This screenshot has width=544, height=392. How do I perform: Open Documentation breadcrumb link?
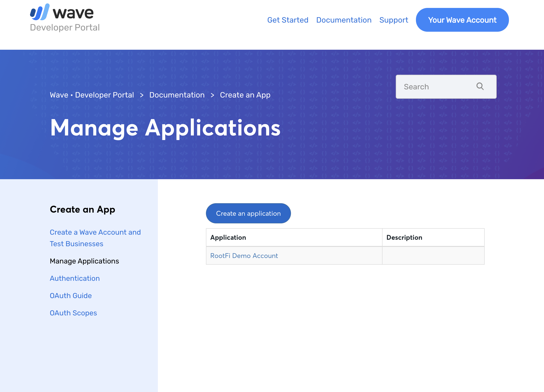tap(177, 95)
